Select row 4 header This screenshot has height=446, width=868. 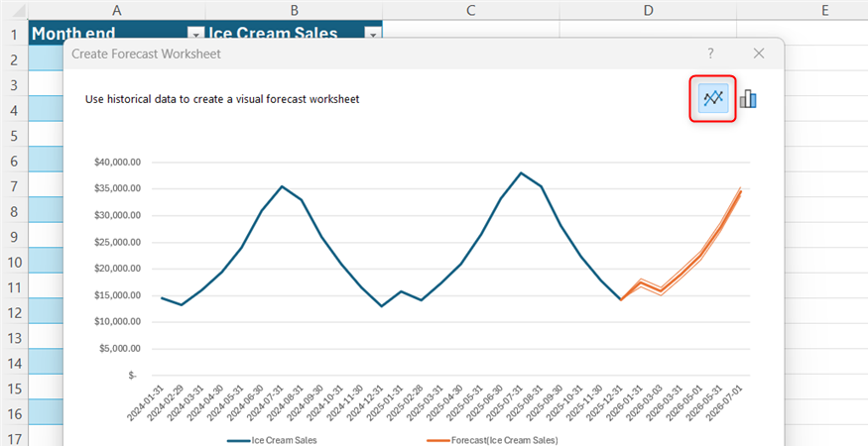[14, 110]
